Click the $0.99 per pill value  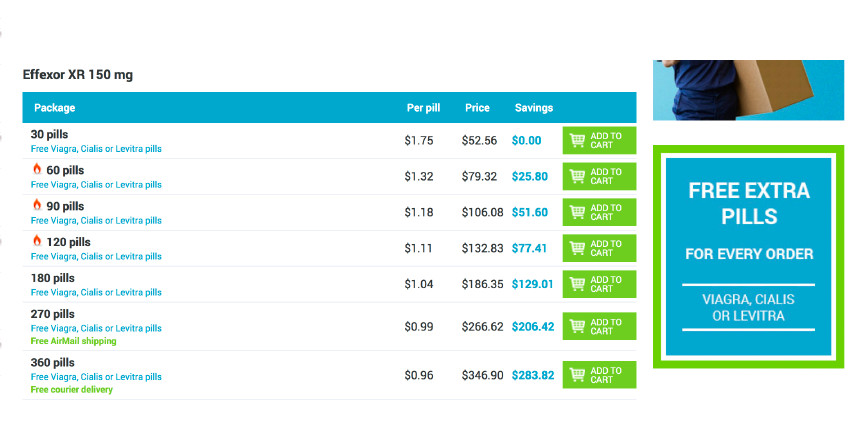[419, 327]
